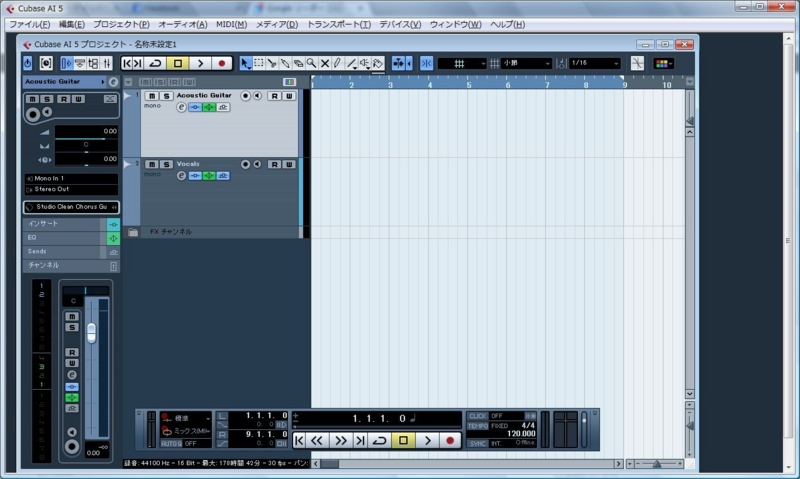The image size is (800, 479).
Task: Open track list header dropdown arrow
Action: (x=129, y=82)
